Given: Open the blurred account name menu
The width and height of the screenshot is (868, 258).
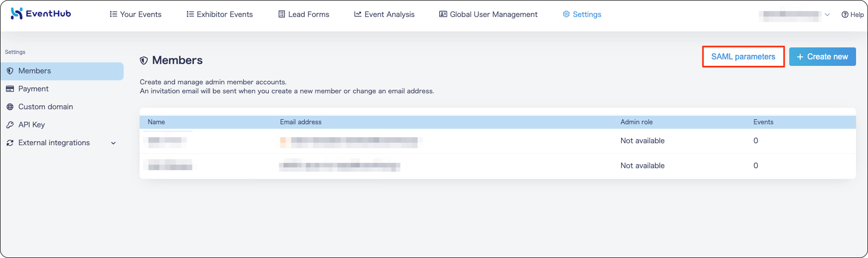Looking at the screenshot, I should pos(790,15).
